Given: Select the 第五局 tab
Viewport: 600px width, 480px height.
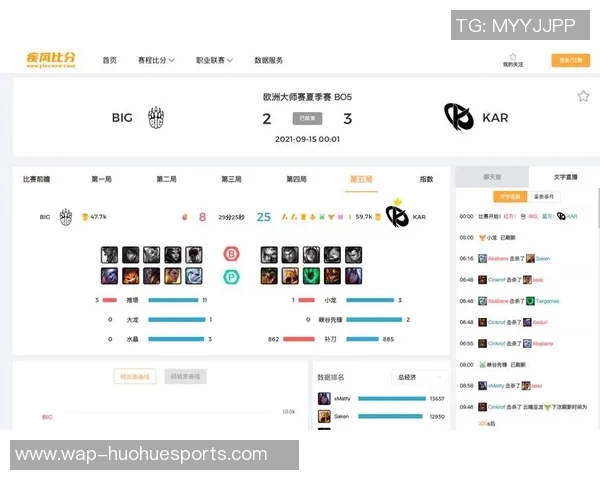Looking at the screenshot, I should pos(361,179).
